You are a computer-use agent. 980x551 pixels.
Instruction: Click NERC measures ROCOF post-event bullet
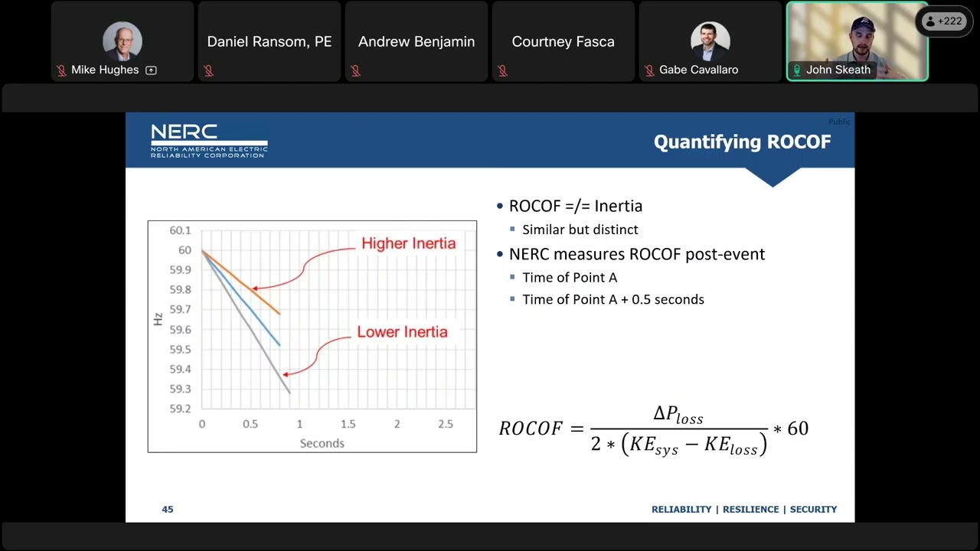pos(637,254)
